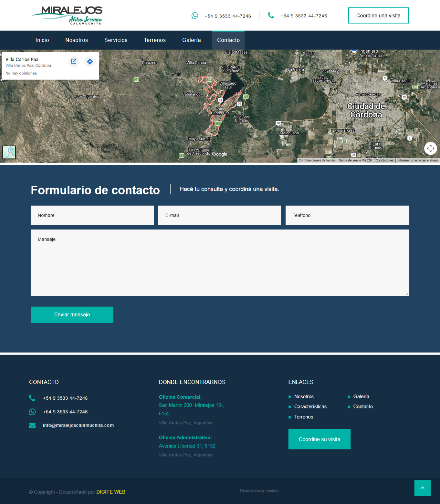The height and width of the screenshot is (504, 440).
Task: Focus the Mensaje text area
Action: pyautogui.click(x=220, y=263)
